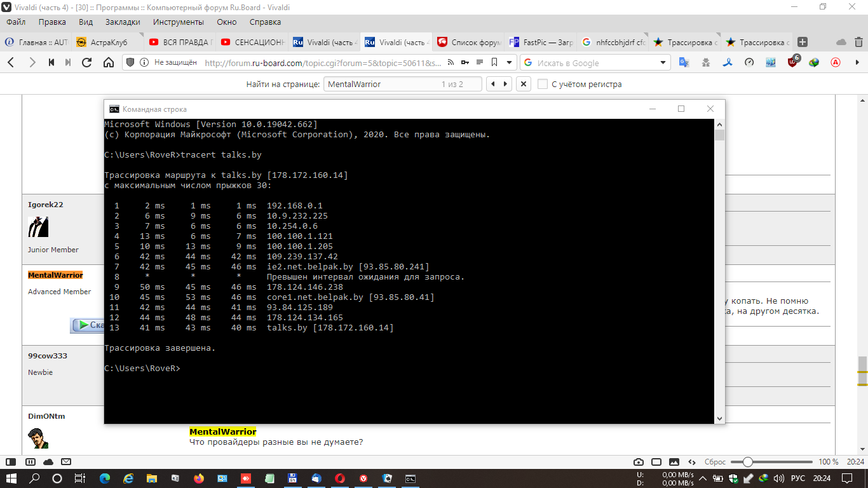Click the Сброс zoom reset button
The width and height of the screenshot is (868, 488).
(715, 462)
